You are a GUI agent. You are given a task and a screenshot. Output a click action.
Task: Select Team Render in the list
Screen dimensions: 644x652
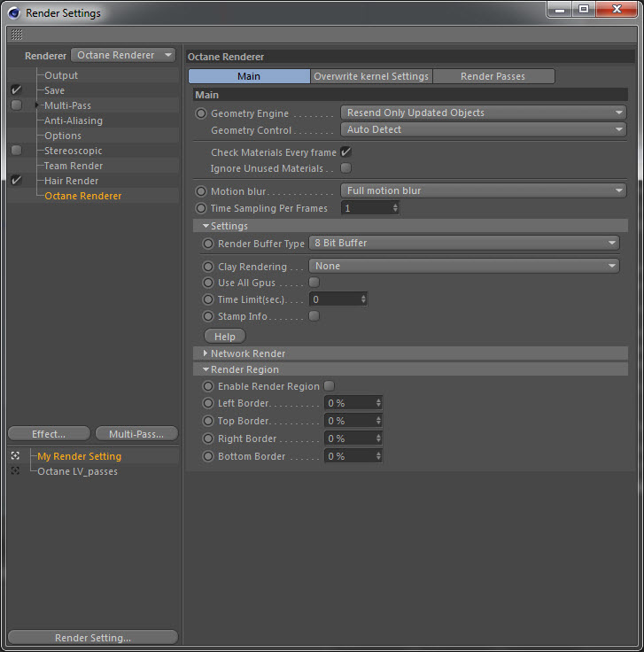[x=74, y=166]
